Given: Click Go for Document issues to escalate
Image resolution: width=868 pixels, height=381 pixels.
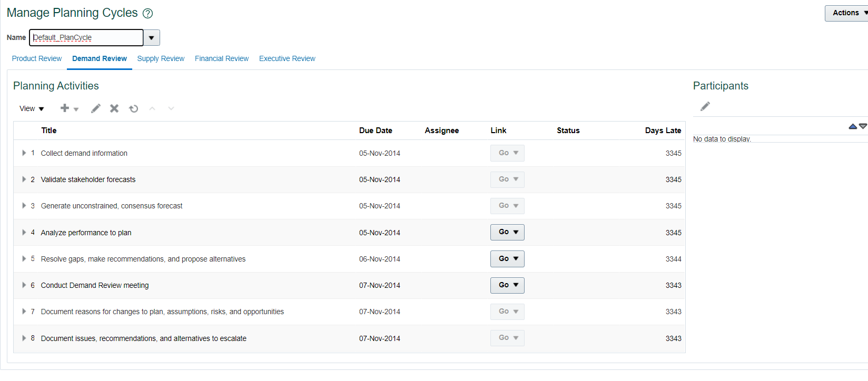Looking at the screenshot, I should click(x=507, y=338).
